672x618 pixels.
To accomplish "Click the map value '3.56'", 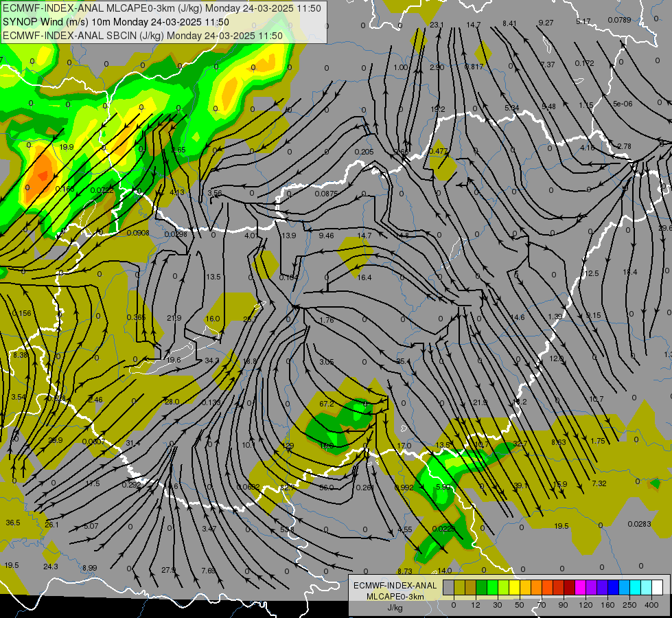I will 215,193.
